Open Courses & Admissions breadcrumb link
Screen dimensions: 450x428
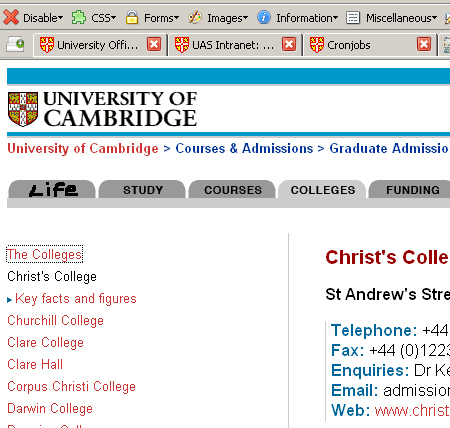tap(244, 148)
